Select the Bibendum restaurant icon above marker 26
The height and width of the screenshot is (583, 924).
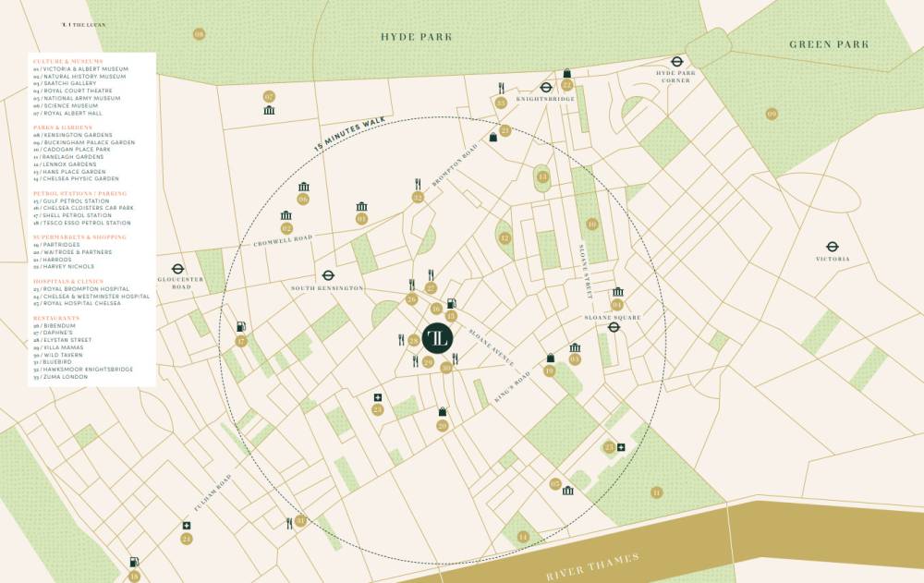point(412,285)
